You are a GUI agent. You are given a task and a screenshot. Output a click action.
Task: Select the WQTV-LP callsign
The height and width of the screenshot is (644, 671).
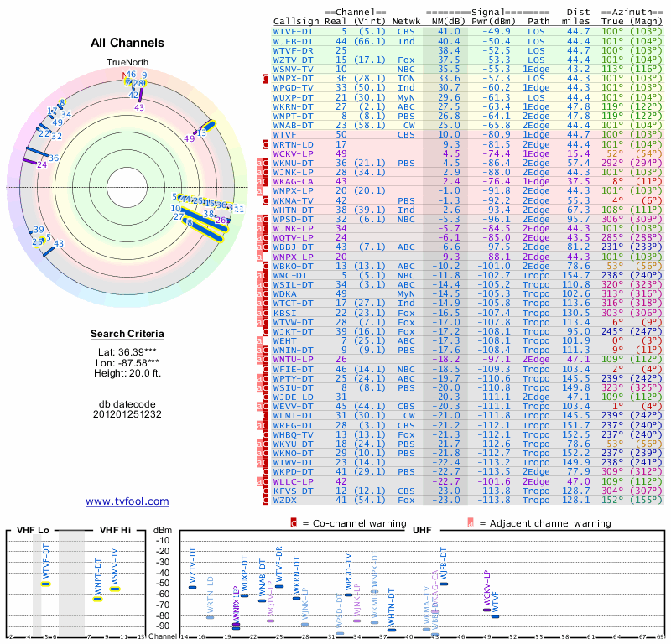(293, 238)
